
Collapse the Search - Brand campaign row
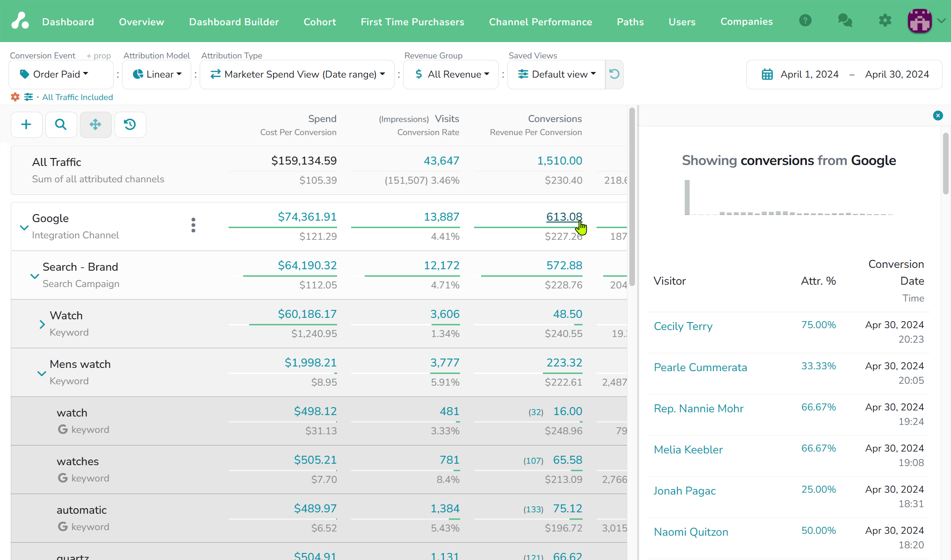coord(35,276)
